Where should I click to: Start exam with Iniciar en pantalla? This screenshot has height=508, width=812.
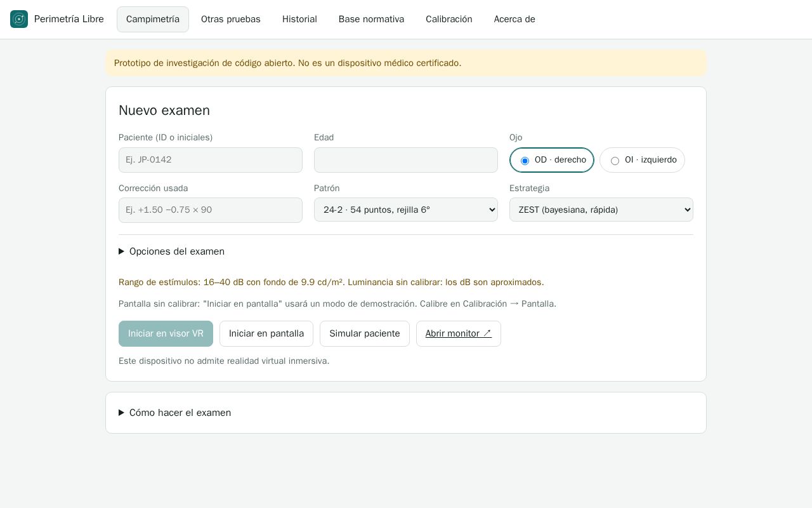266,333
